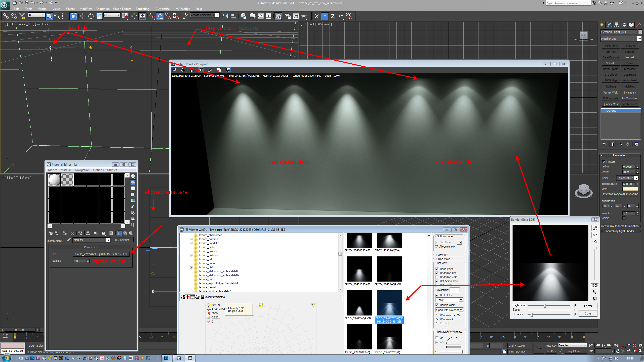Expand the Color Temperature dropdown
Screen dimensions: 644x362
click(636, 178)
